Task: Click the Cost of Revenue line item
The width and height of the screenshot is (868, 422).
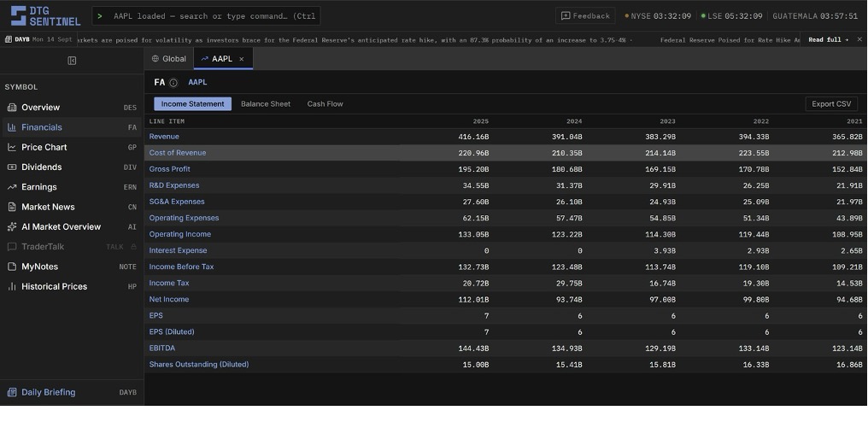Action: tap(177, 153)
